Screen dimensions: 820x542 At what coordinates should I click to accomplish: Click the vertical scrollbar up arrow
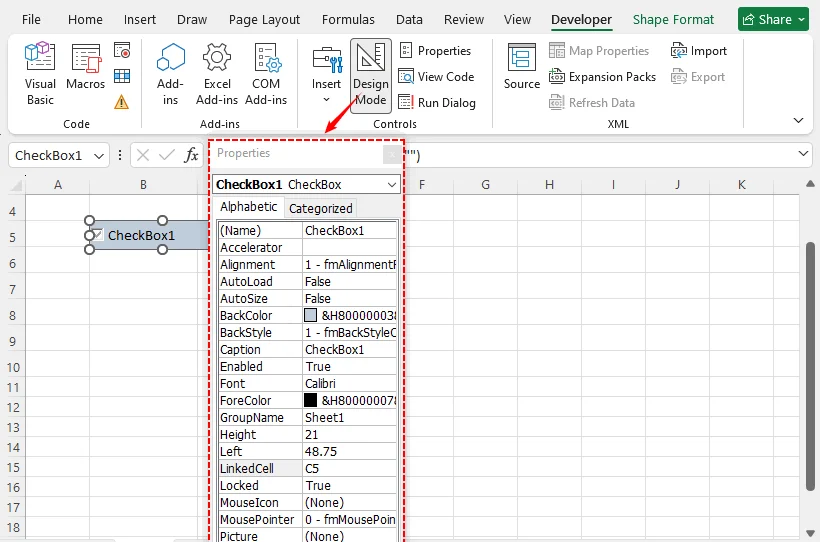point(810,184)
